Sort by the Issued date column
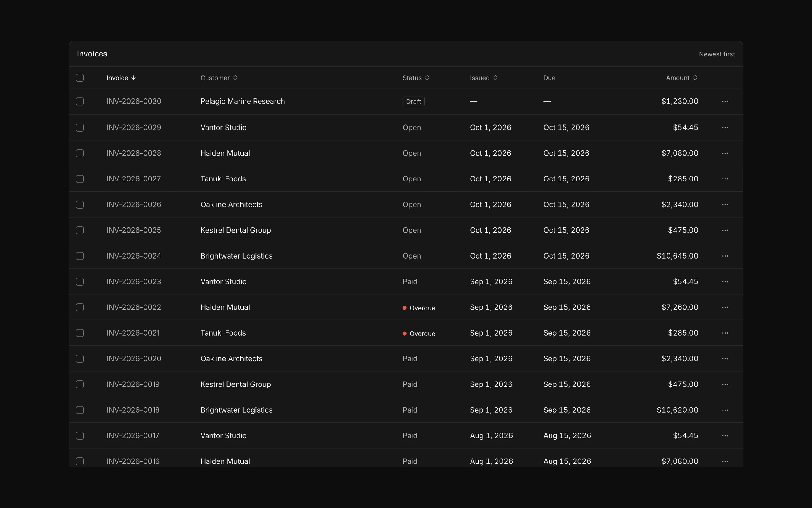Image resolution: width=812 pixels, height=508 pixels. pyautogui.click(x=484, y=78)
